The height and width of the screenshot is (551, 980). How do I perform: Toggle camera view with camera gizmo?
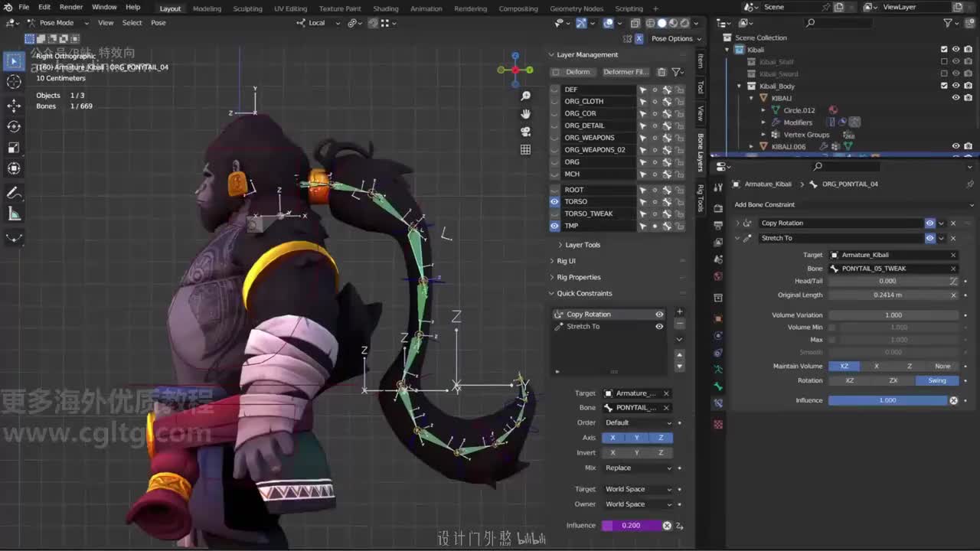click(525, 132)
